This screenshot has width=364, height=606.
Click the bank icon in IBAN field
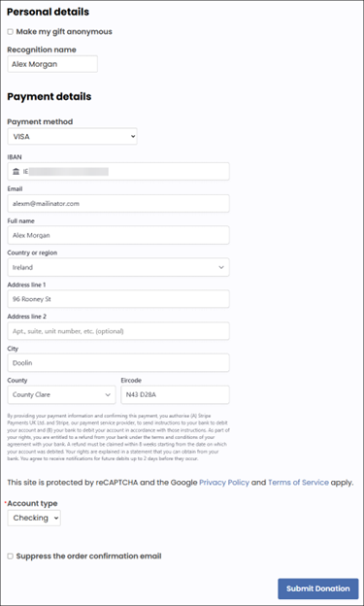16,172
